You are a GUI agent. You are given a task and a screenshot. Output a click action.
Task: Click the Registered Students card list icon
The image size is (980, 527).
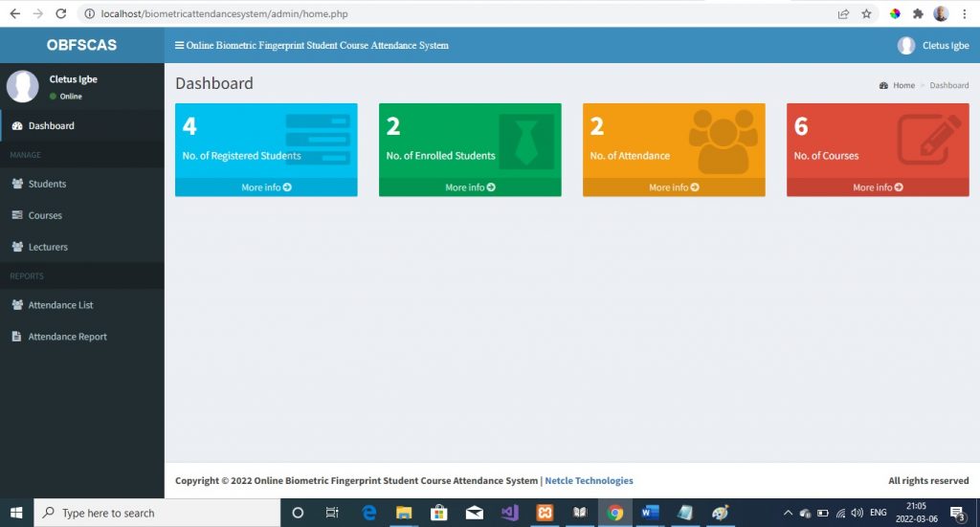[x=318, y=140]
